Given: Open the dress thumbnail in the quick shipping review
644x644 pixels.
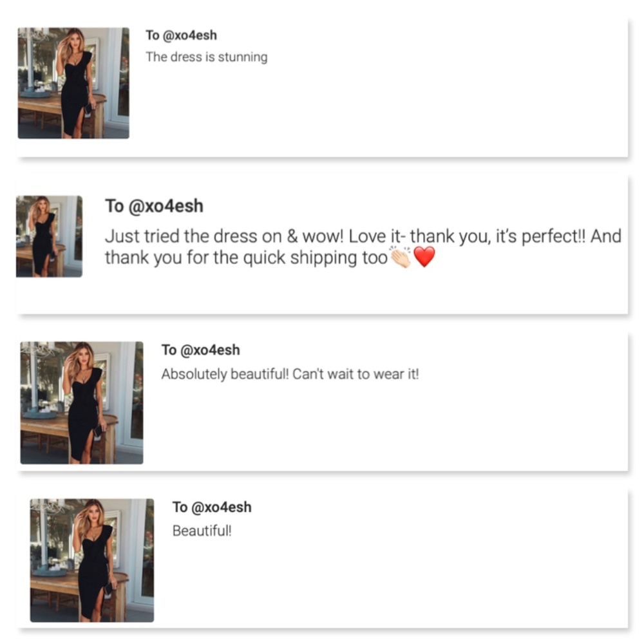Looking at the screenshot, I should click(x=49, y=236).
